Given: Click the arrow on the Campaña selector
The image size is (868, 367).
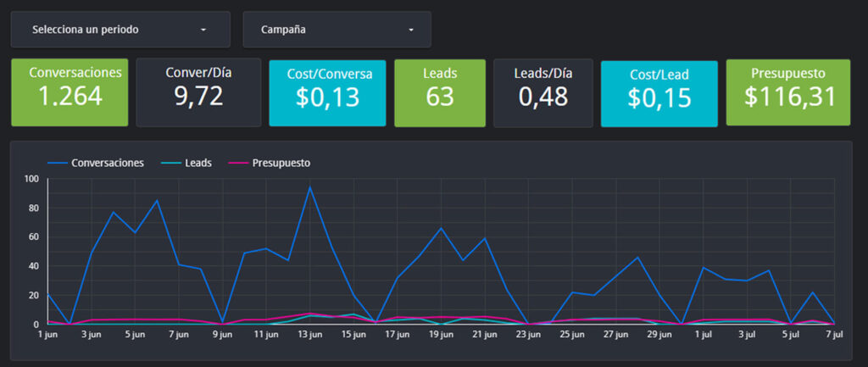Looking at the screenshot, I should click(411, 31).
